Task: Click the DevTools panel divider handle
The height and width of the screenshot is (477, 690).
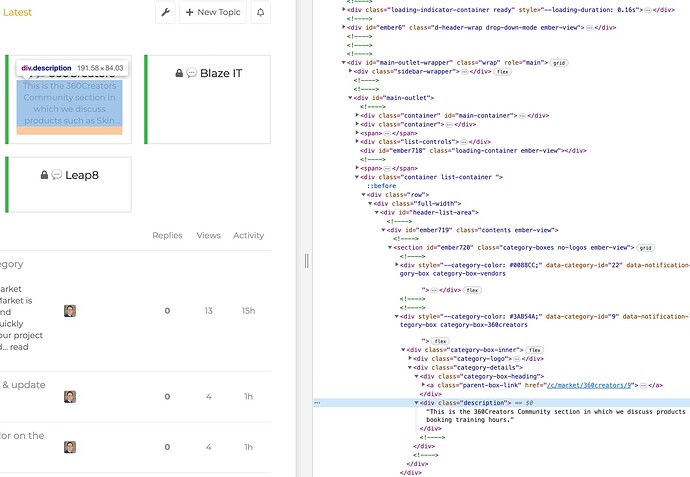Action: tap(307, 261)
